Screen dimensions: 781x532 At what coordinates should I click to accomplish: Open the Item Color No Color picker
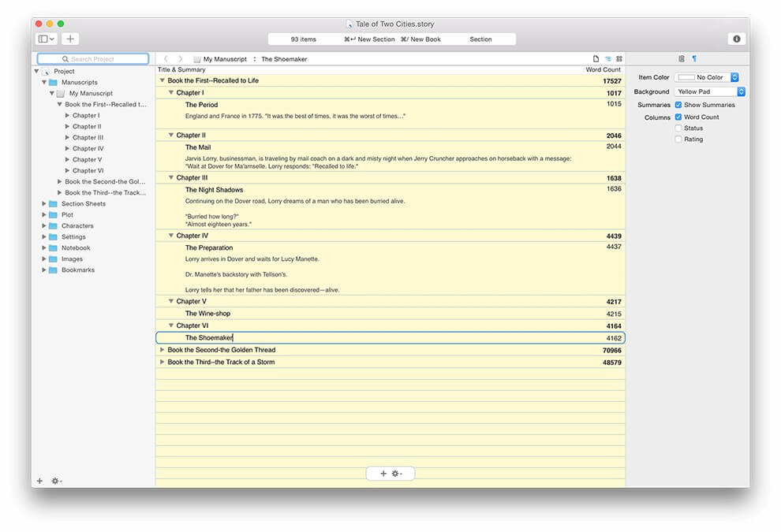(707, 77)
